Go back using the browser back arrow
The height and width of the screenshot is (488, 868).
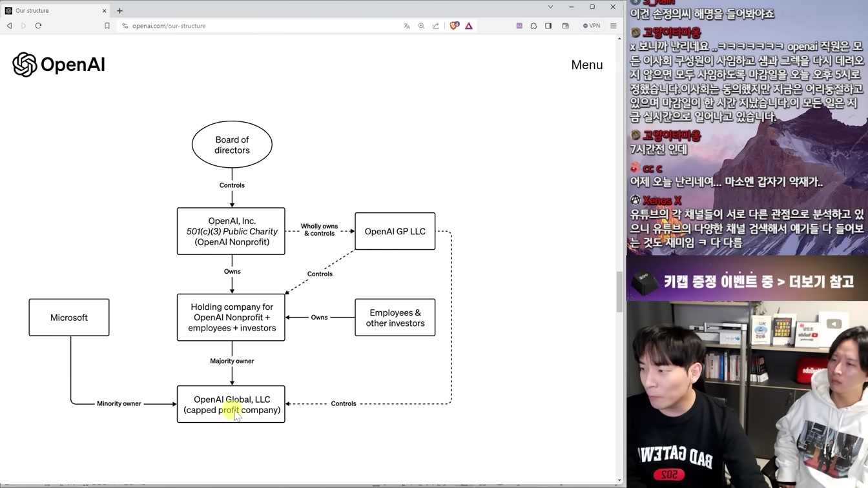[9, 26]
